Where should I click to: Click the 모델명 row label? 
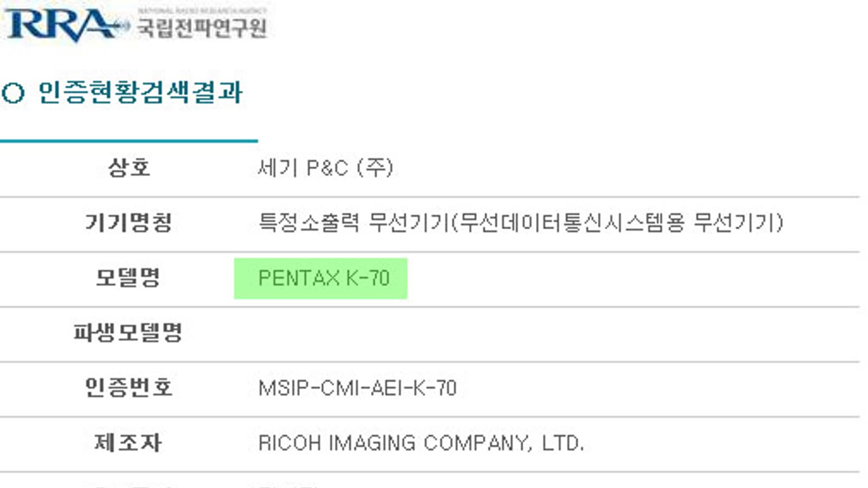tap(129, 278)
